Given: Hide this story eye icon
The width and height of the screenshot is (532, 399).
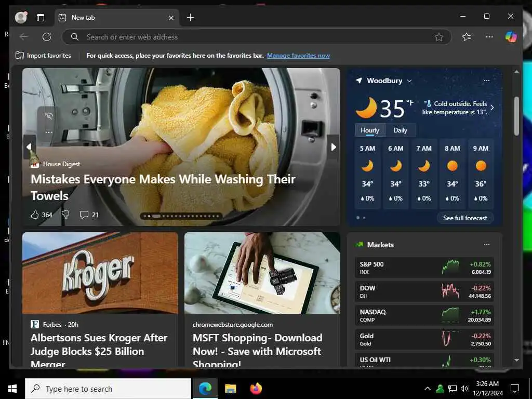Looking at the screenshot, I should [48, 116].
